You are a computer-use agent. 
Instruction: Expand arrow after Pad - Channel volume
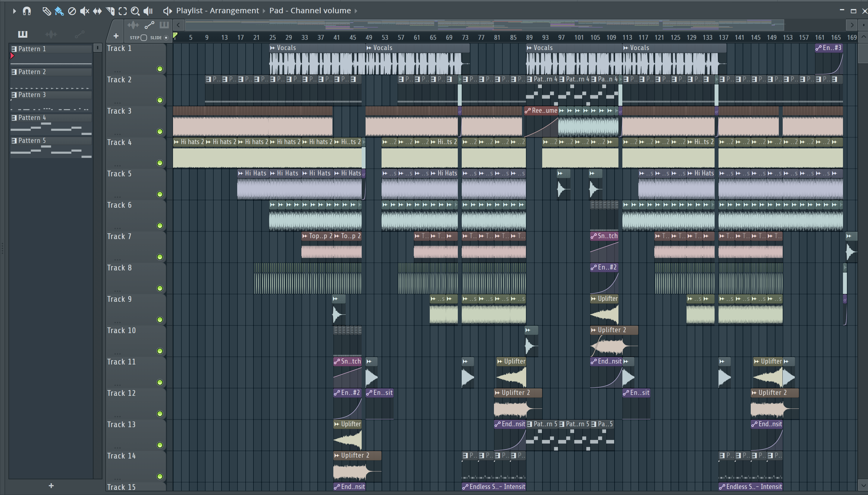[356, 11]
